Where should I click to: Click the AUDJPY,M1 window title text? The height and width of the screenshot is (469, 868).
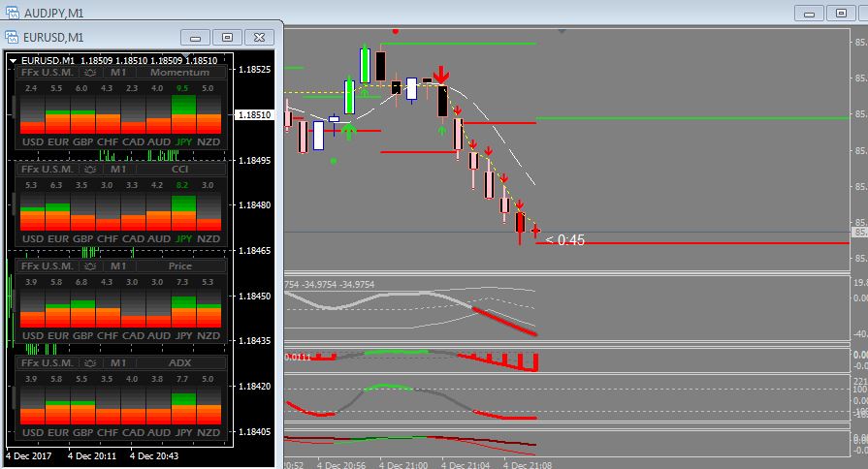pyautogui.click(x=53, y=13)
